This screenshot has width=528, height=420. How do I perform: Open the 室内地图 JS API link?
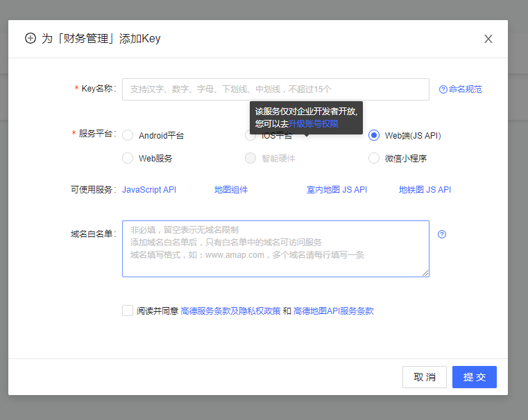pyautogui.click(x=337, y=190)
